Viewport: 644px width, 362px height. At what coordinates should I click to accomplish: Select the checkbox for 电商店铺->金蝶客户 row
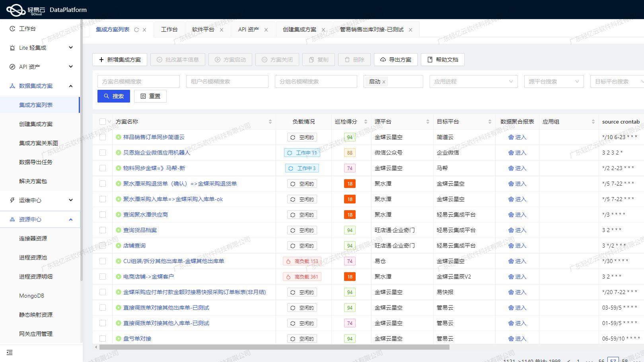coord(102,277)
